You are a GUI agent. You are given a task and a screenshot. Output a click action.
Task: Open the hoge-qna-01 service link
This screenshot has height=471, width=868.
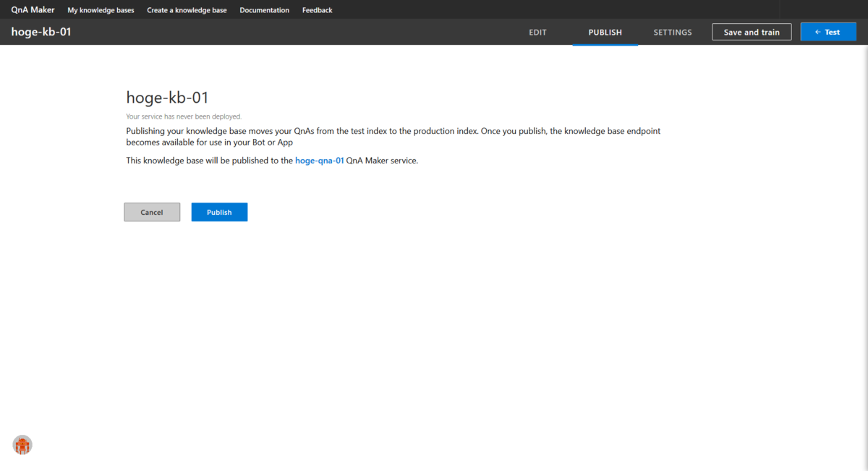click(x=320, y=161)
